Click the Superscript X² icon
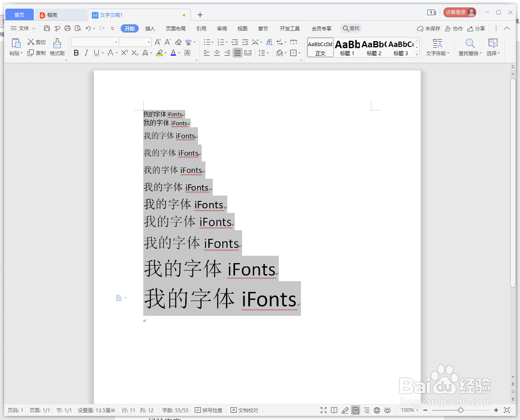This screenshot has width=520, height=420. click(x=124, y=53)
